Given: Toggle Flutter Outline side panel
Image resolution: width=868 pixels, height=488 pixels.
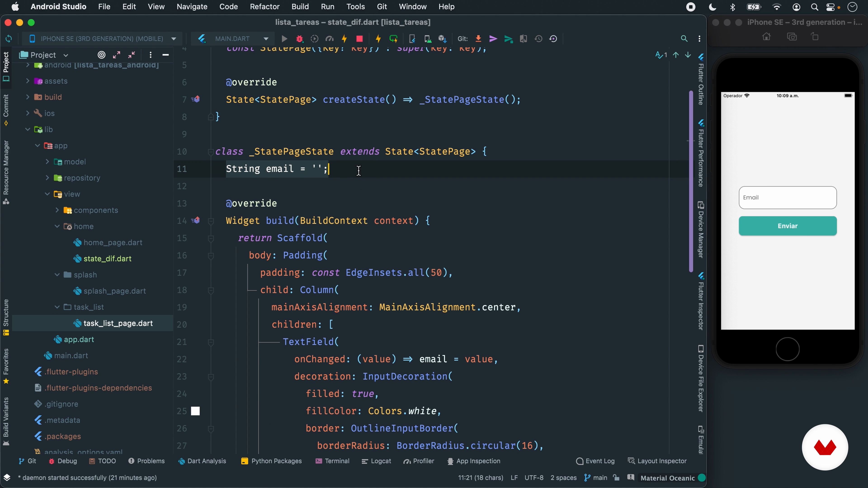Looking at the screenshot, I should pyautogui.click(x=701, y=80).
